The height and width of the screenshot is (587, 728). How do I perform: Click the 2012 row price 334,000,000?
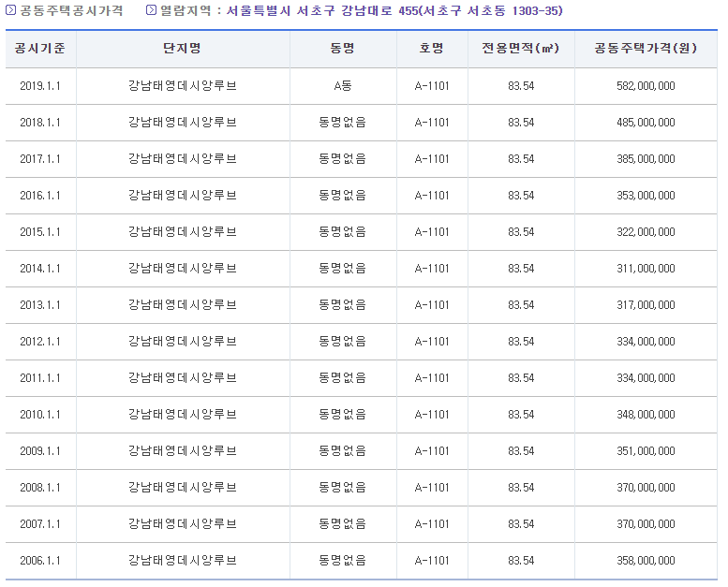(646, 342)
